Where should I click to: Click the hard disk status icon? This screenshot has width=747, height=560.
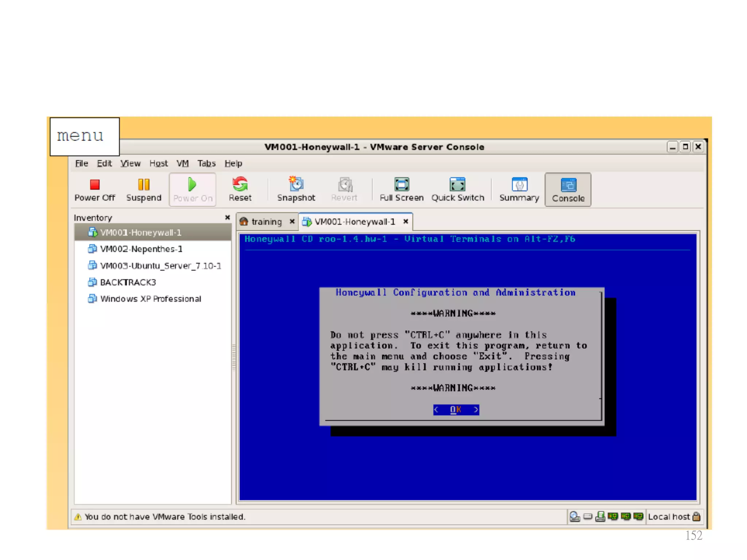click(x=588, y=516)
